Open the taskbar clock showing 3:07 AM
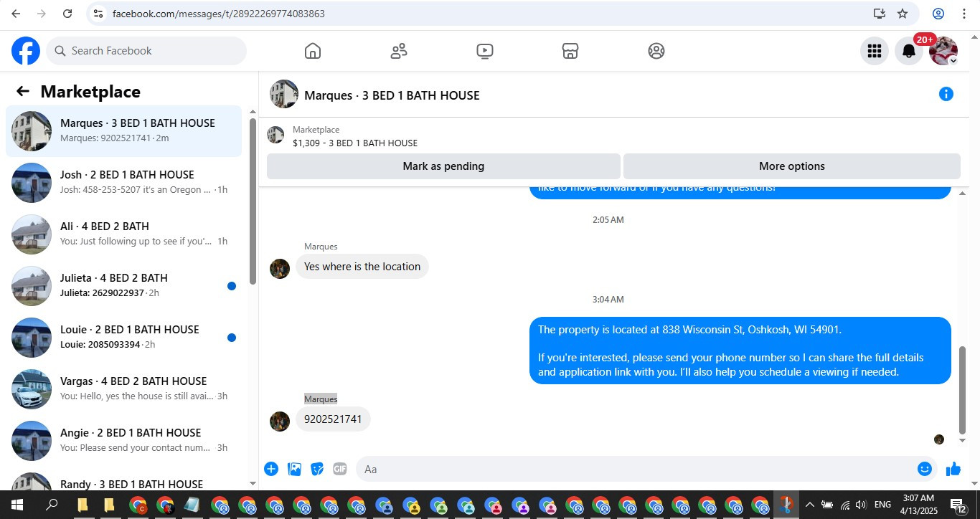This screenshot has height=519, width=980. click(x=918, y=505)
